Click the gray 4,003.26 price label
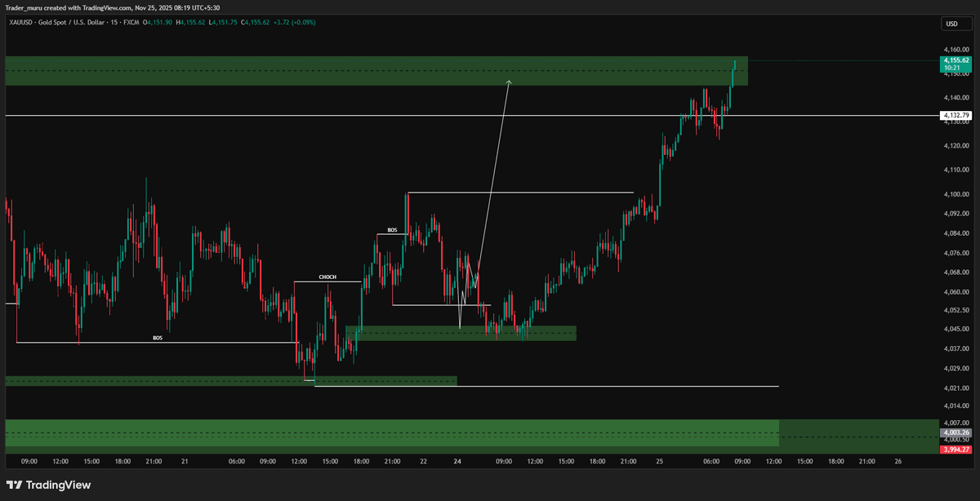Image resolution: width=980 pixels, height=501 pixels. (955, 432)
